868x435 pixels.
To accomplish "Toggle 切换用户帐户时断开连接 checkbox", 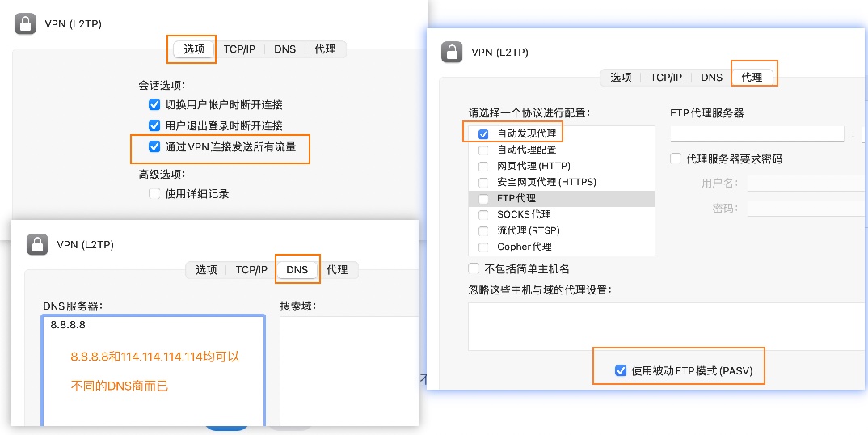I will (x=154, y=105).
